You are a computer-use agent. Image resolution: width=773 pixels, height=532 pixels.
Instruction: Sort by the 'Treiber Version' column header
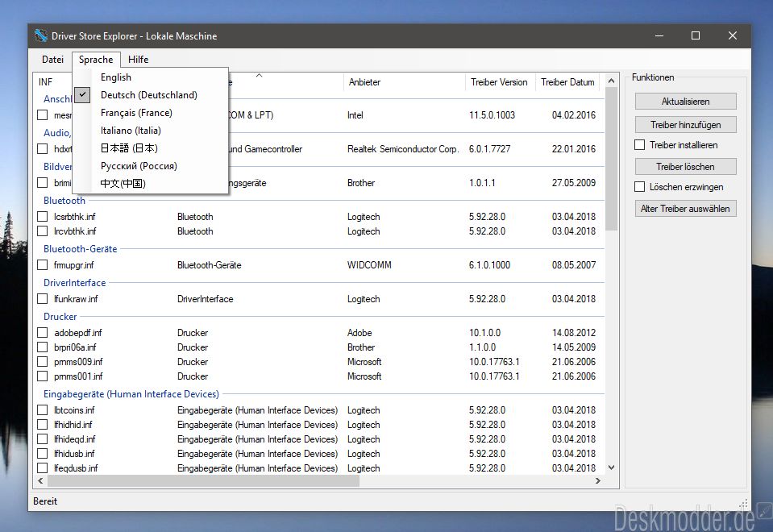click(x=498, y=82)
